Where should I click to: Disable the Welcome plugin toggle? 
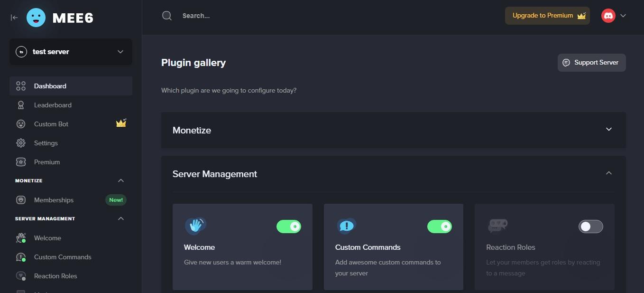click(289, 227)
